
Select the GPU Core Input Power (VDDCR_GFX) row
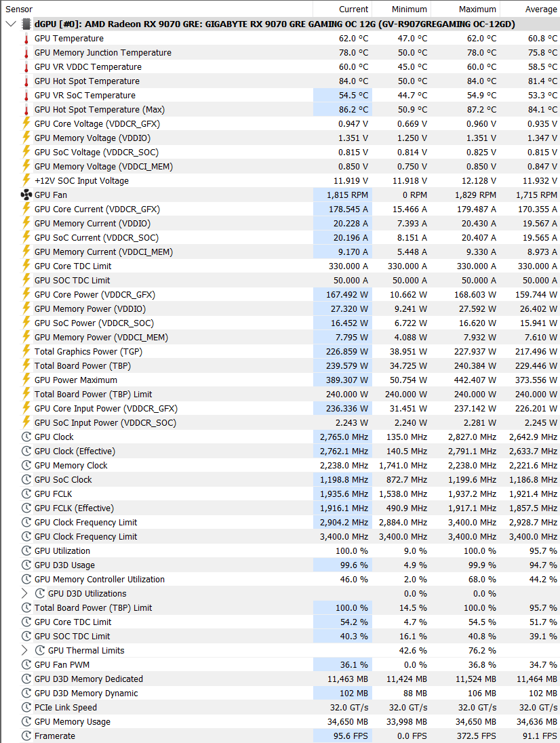[280, 409]
